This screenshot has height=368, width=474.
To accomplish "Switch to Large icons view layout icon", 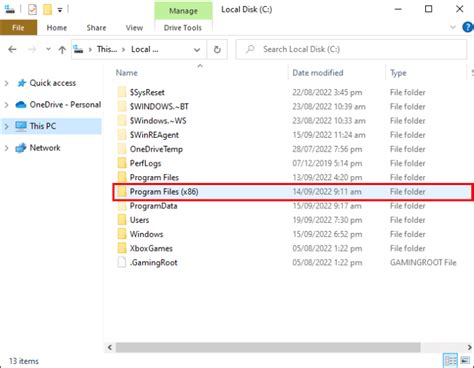I will tap(465, 361).
